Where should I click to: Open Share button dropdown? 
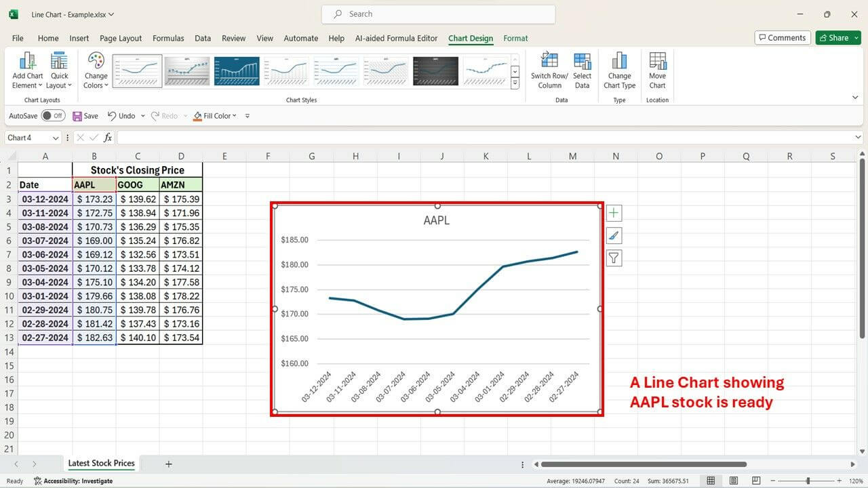point(855,38)
